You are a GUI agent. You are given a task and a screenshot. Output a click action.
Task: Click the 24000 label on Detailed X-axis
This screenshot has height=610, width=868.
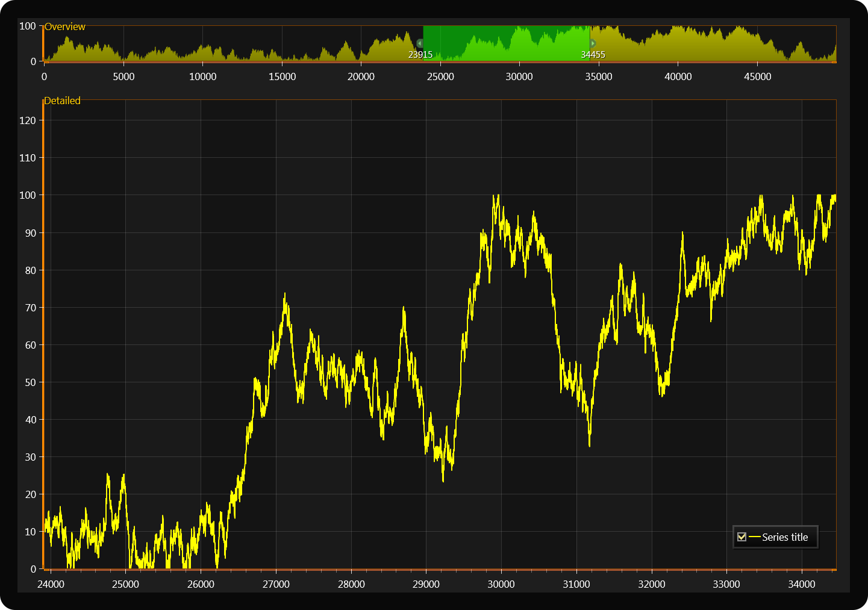point(51,584)
